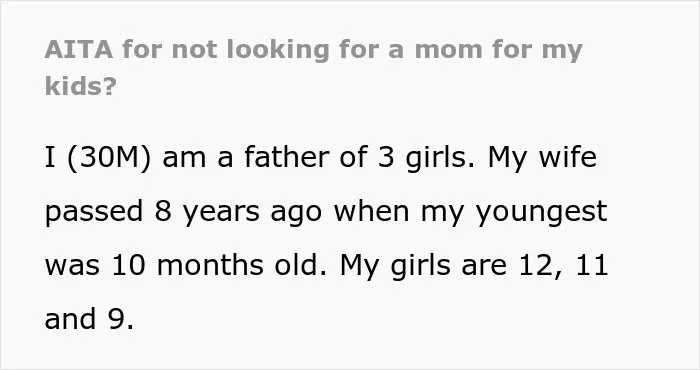Click the word "old." in third line
Viewport: 700px width, 370px height.
pyautogui.click(x=300, y=265)
